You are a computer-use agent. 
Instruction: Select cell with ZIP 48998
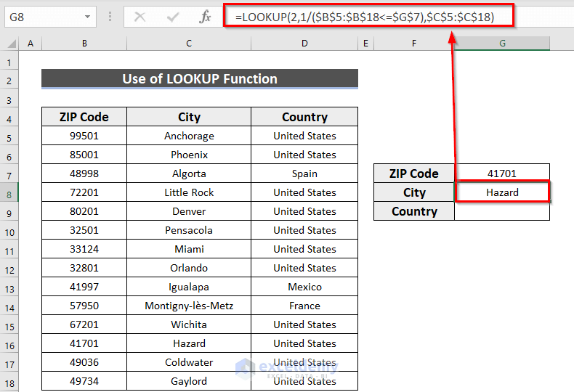(84, 173)
